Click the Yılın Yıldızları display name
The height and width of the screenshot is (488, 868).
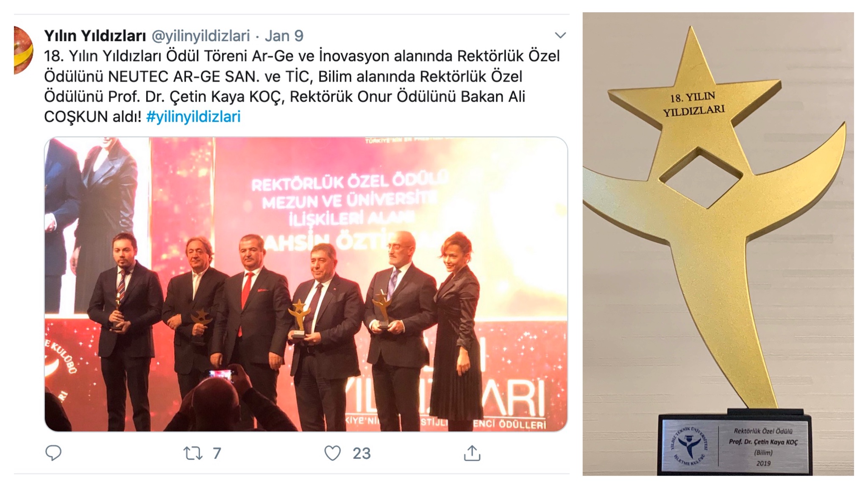[95, 36]
